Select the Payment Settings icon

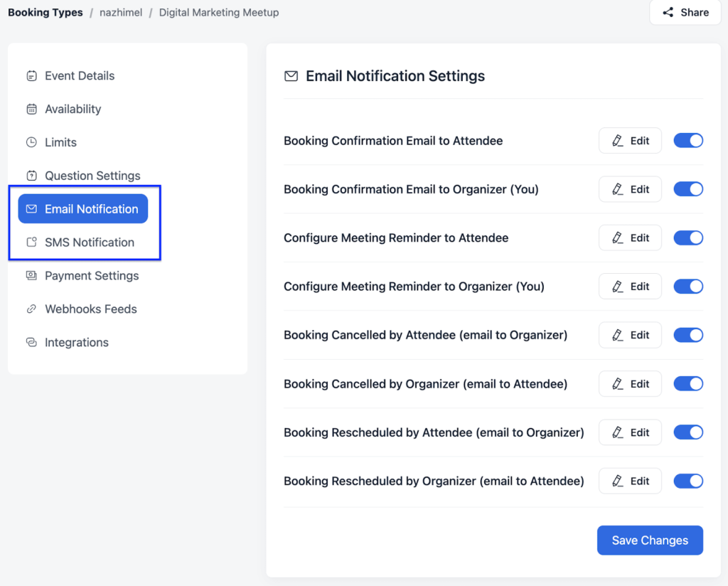click(x=31, y=276)
